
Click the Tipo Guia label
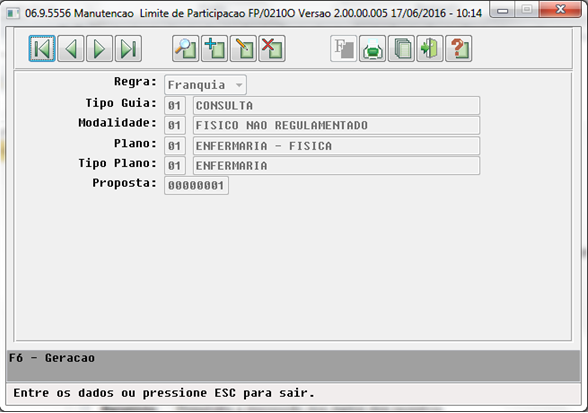[x=121, y=103]
